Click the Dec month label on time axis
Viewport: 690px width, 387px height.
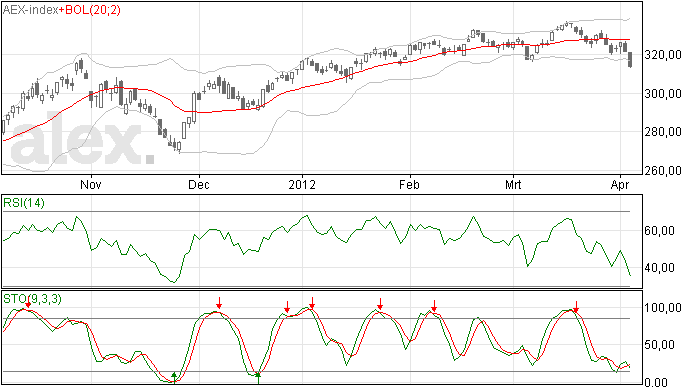click(199, 184)
